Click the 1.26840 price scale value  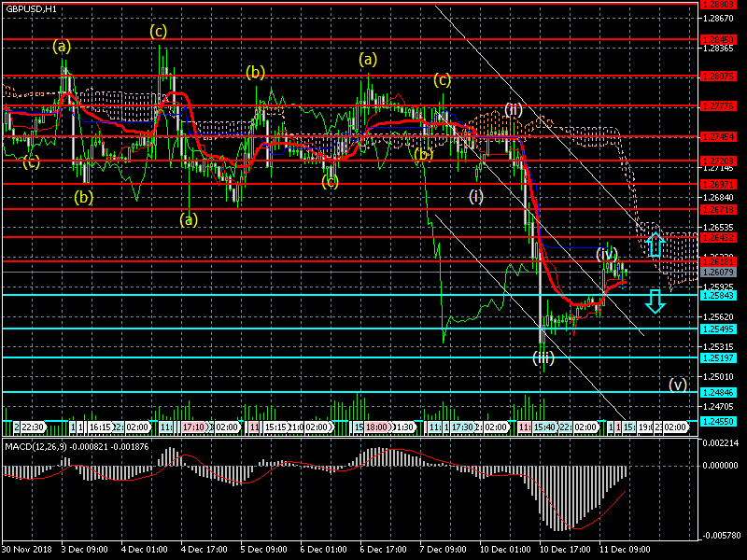point(718,198)
